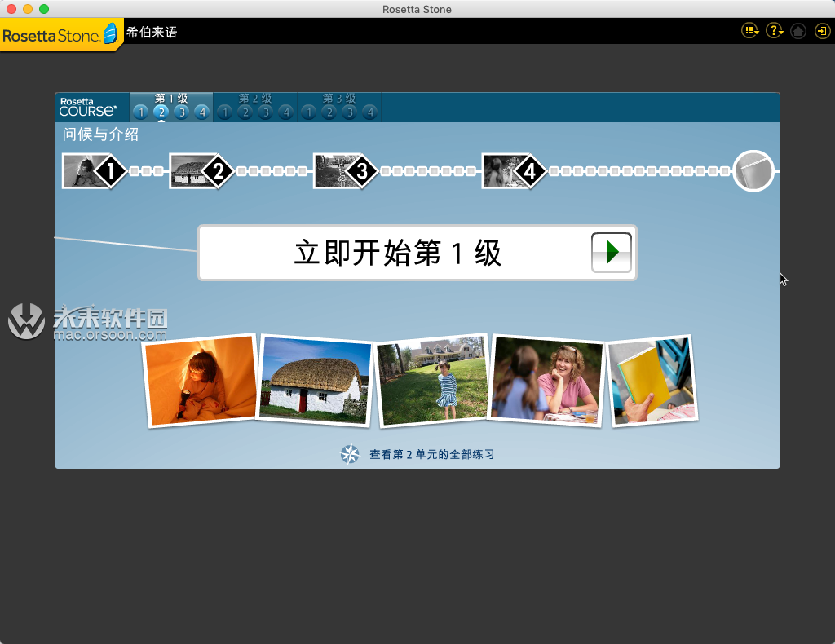The image size is (835, 644).
Task: Click first activity square after lesson 2
Action: (241, 171)
